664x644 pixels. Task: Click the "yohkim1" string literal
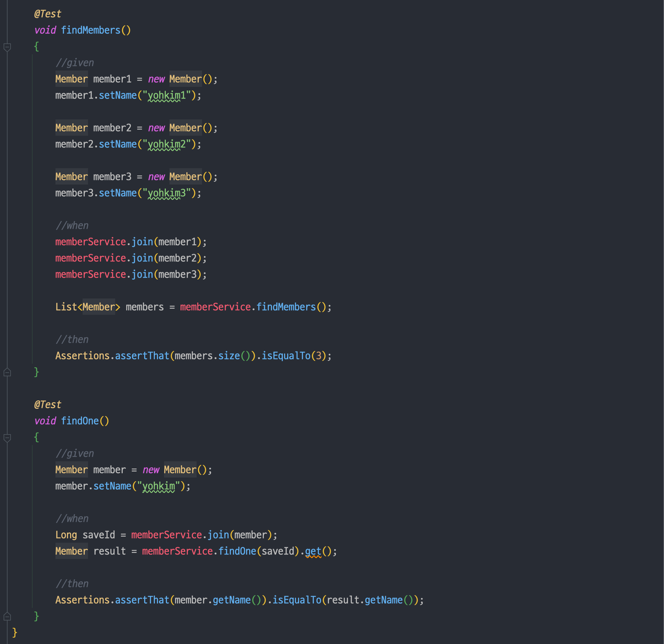pos(167,96)
